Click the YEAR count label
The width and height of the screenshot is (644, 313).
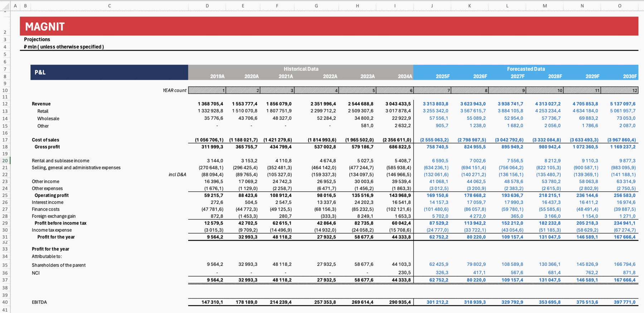click(x=175, y=91)
